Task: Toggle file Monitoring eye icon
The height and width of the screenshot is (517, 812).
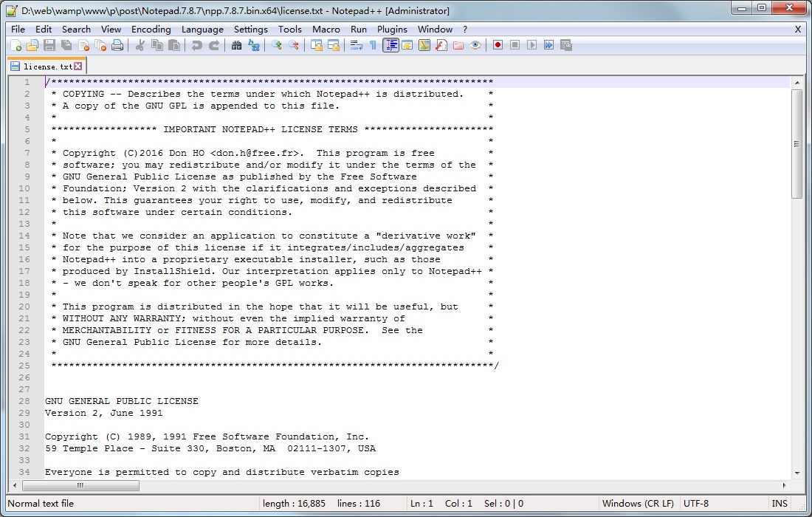Action: (475, 46)
